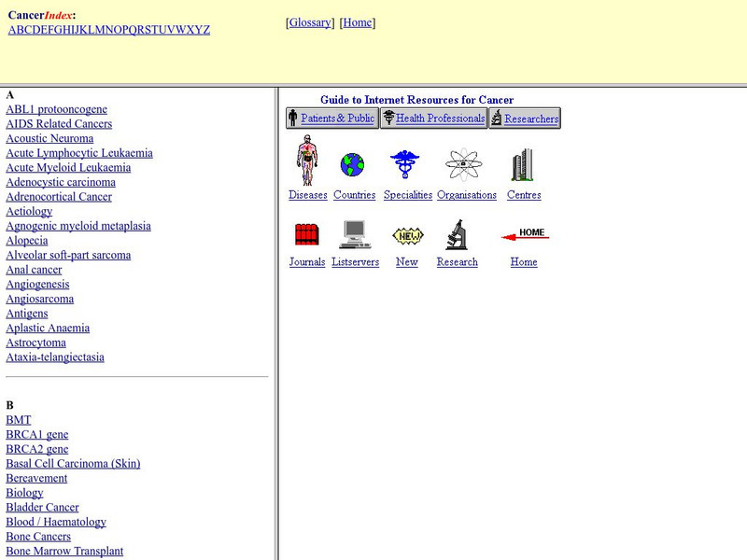Click the blue caduceus Specialities icon
747x560 pixels.
coord(404,164)
